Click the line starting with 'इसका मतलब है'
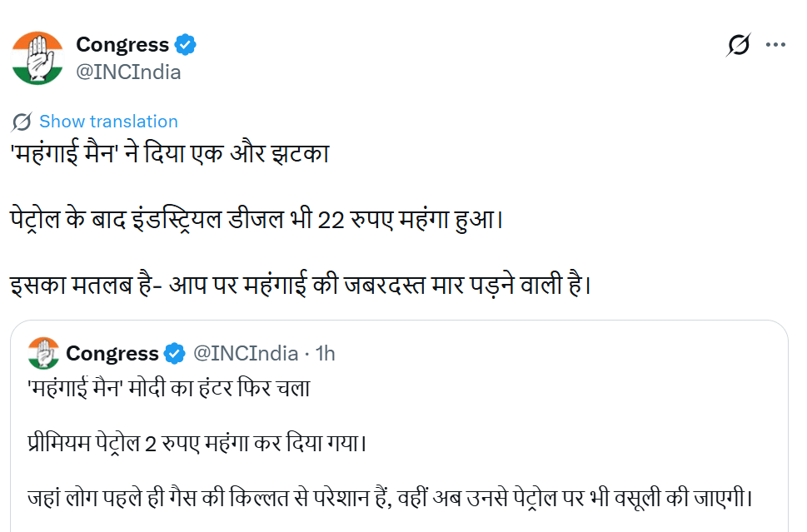This screenshot has height=532, width=807. point(301,285)
